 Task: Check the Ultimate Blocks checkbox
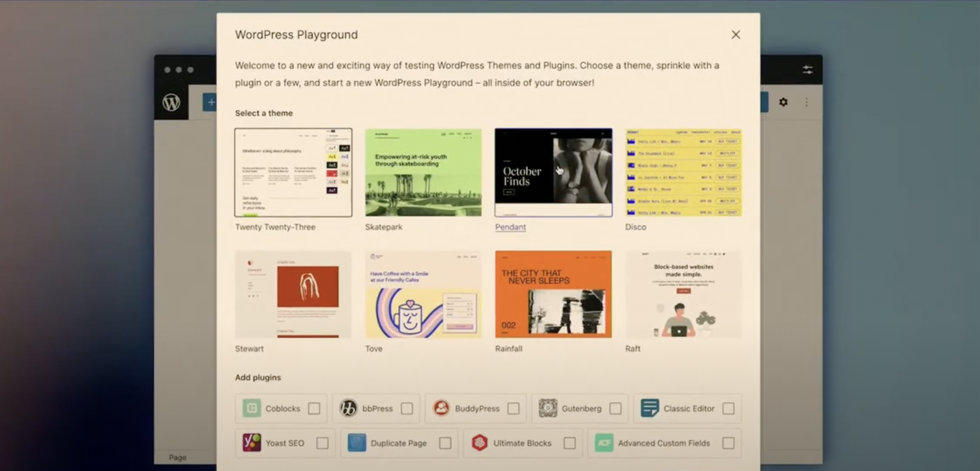tap(569, 443)
